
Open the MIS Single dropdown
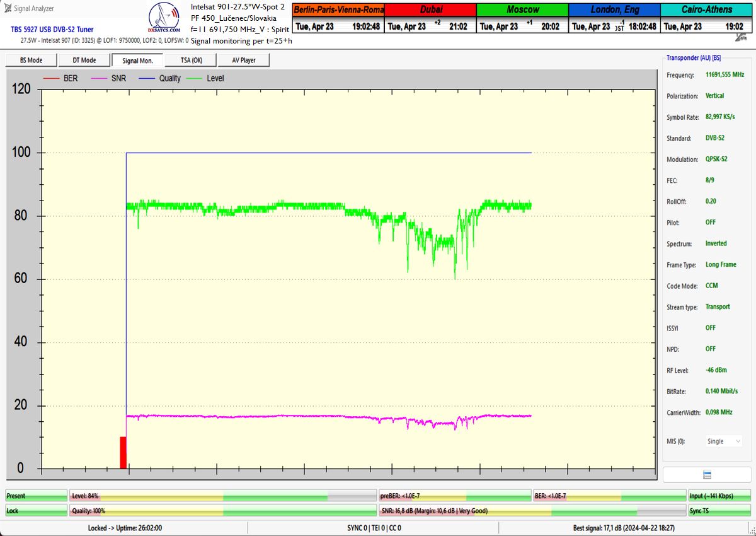[723, 441]
